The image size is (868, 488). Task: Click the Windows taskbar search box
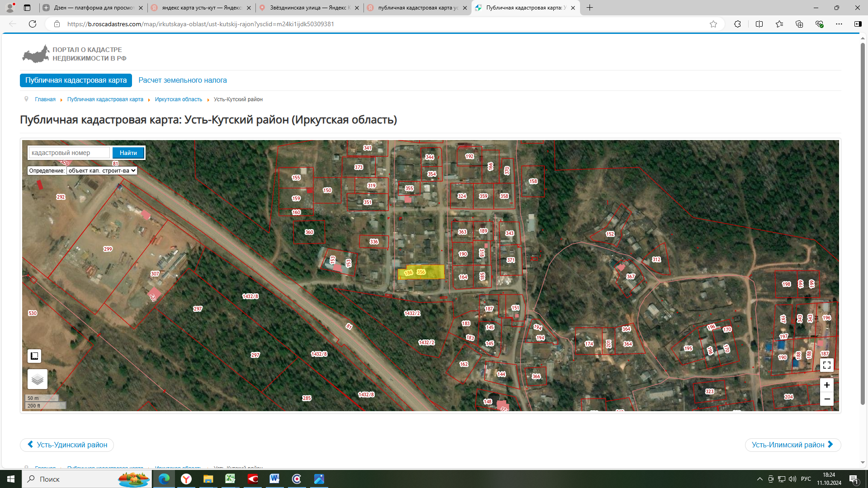click(x=87, y=479)
